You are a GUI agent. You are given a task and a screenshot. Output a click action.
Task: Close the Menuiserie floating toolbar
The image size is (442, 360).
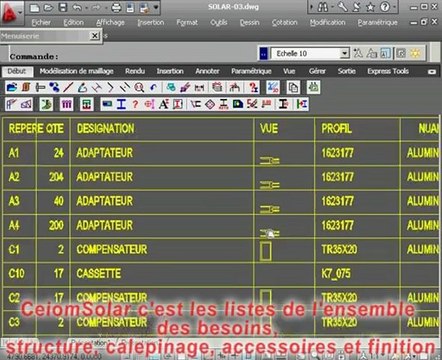[95, 36]
